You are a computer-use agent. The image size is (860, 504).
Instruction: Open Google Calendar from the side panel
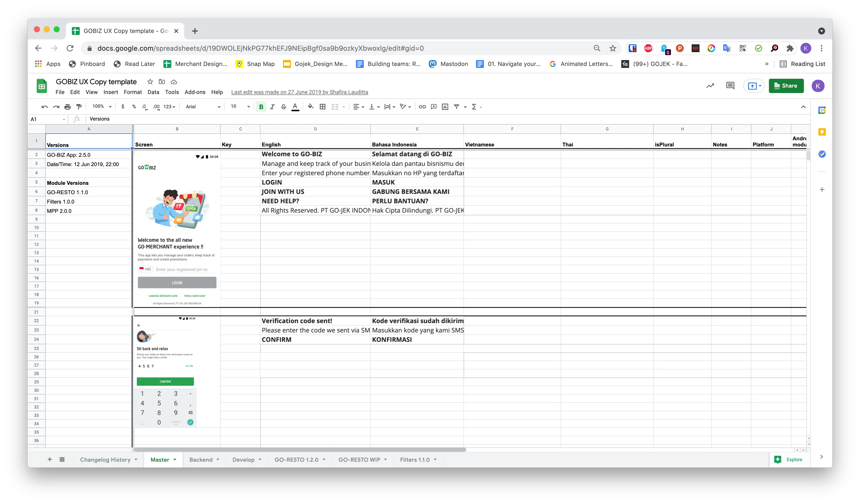pyautogui.click(x=822, y=110)
